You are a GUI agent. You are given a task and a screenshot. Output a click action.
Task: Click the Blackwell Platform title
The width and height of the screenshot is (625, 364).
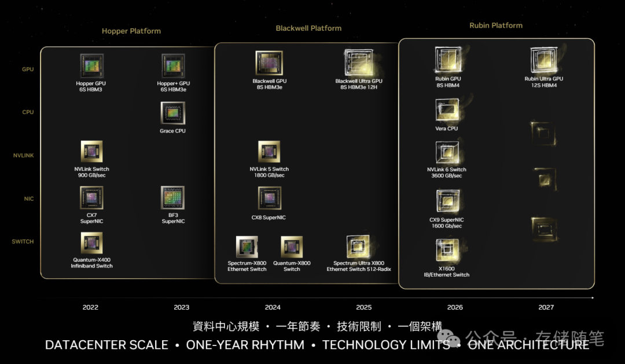point(308,28)
